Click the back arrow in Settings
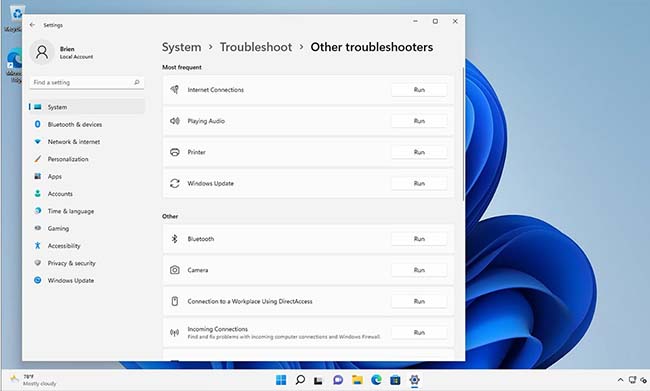650x391 pixels. pos(32,25)
